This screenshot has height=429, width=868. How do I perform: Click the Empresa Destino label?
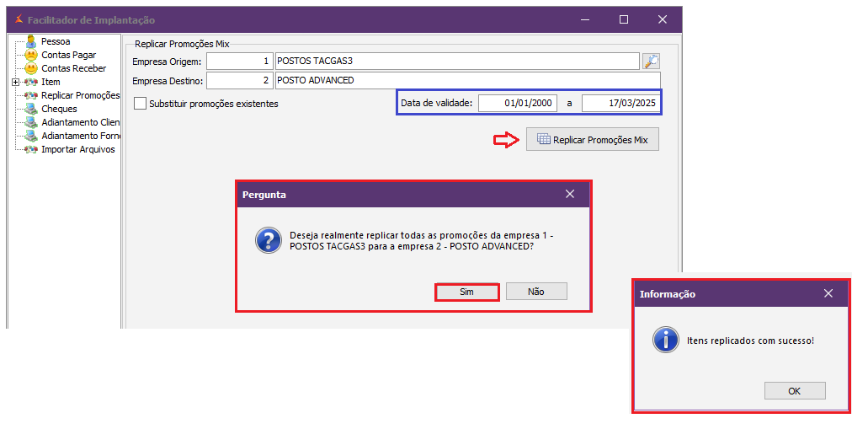coord(168,81)
